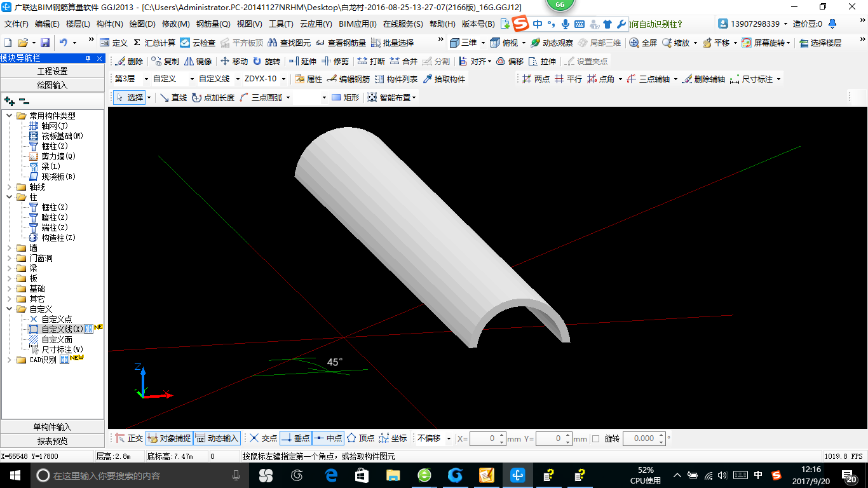868x488 pixels.
Task: Click the Save file icon
Action: tap(45, 43)
